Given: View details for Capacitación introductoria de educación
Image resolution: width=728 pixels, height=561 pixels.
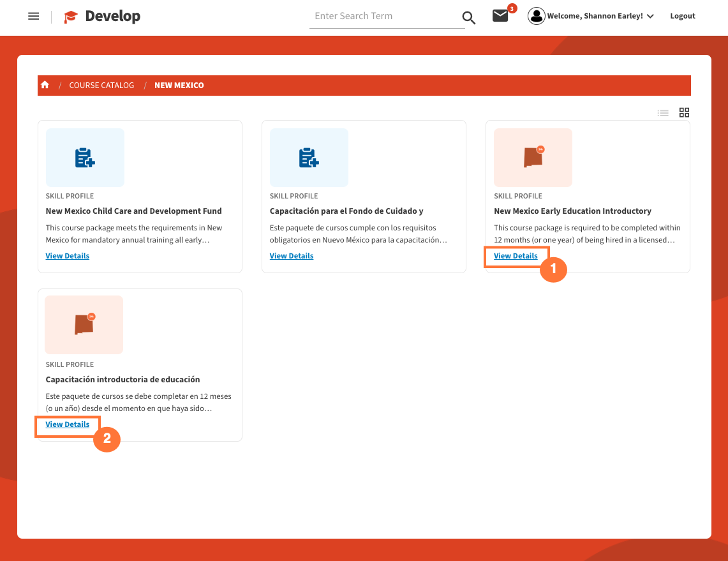Looking at the screenshot, I should [x=68, y=424].
